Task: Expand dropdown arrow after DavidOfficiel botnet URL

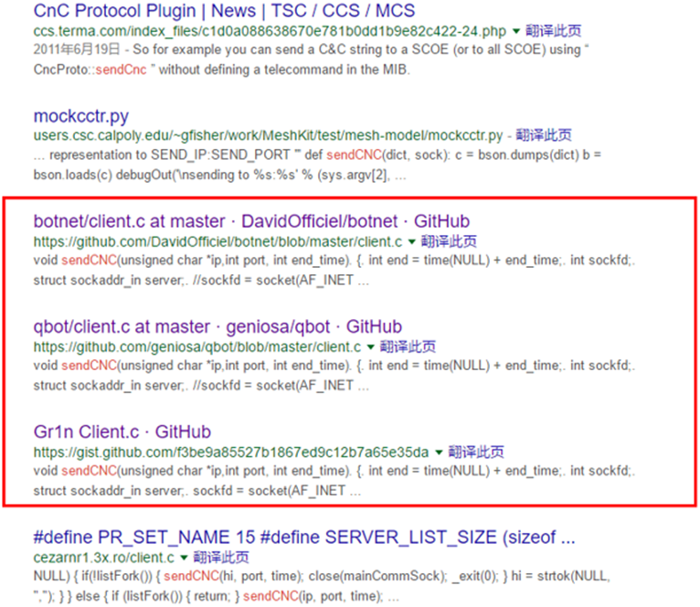Action: click(412, 242)
